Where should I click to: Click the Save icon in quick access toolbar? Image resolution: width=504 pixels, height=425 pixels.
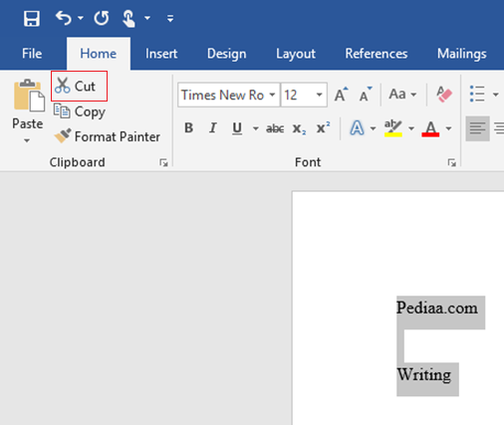(32, 18)
